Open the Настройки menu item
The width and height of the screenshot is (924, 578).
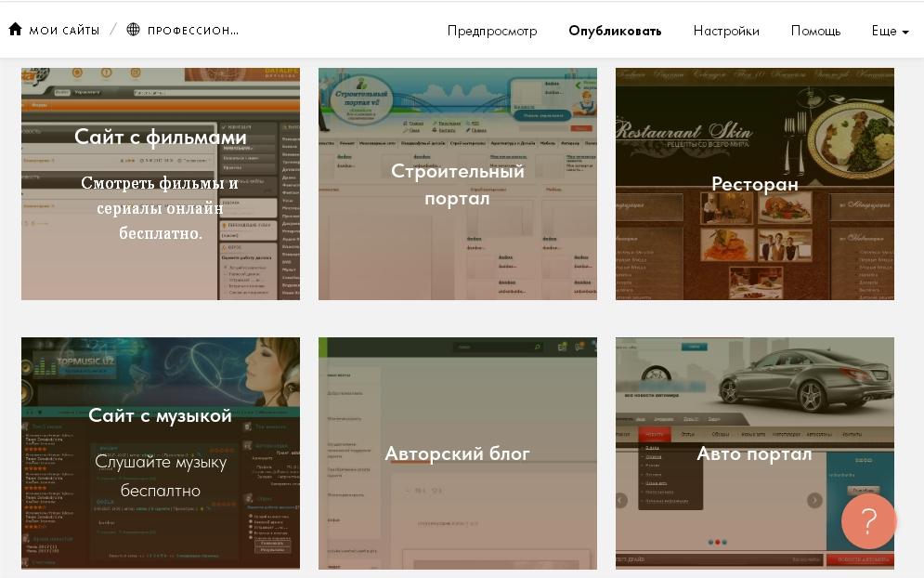pos(726,31)
